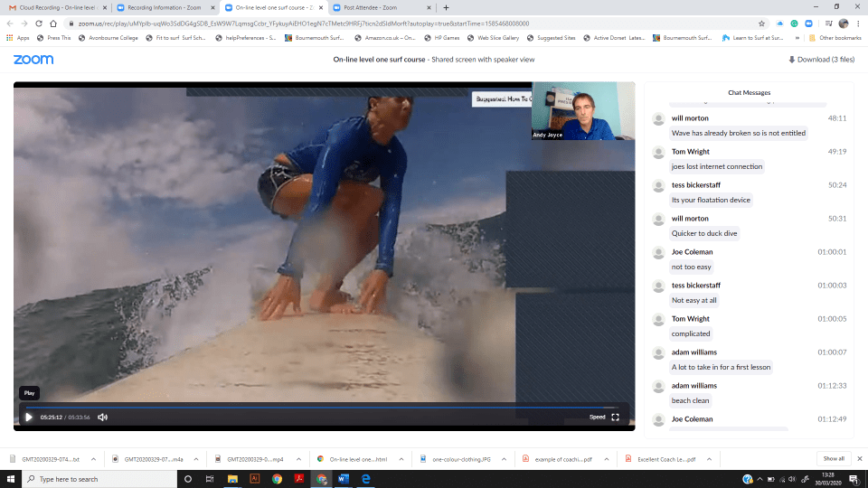Mute the recording with the speaker icon
This screenshot has height=488, width=868.
(x=102, y=417)
